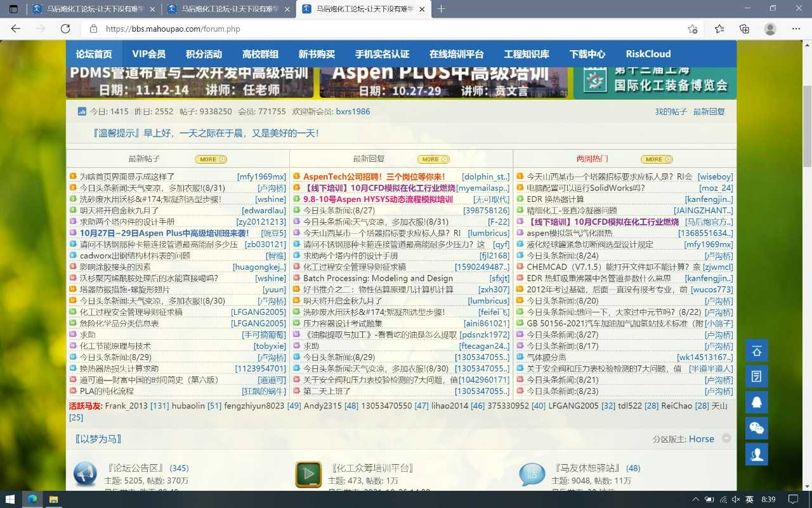
Task: Open thread Batch Processing: Modeling and Design
Action: pyautogui.click(x=378, y=278)
